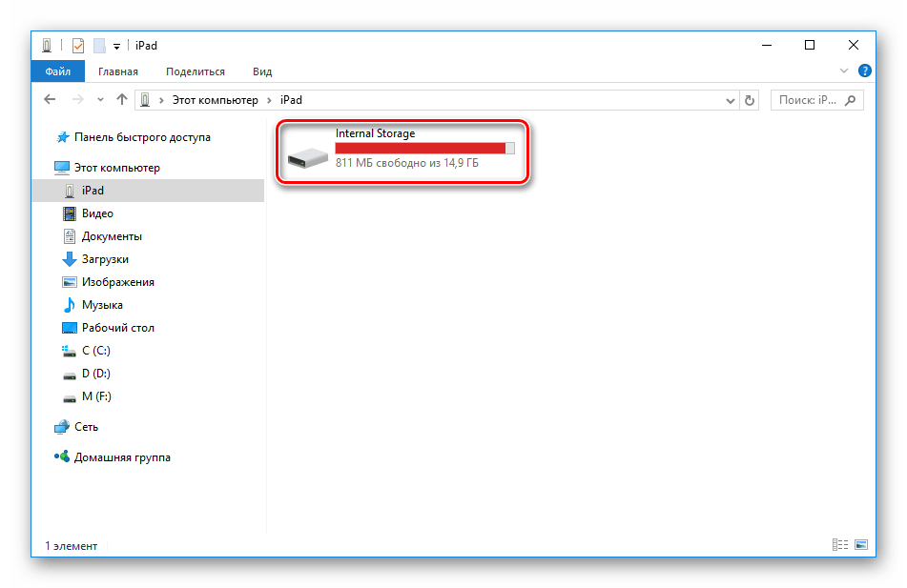Open Help with the blue question mark
Image resolution: width=907 pixels, height=588 pixels.
(x=864, y=71)
